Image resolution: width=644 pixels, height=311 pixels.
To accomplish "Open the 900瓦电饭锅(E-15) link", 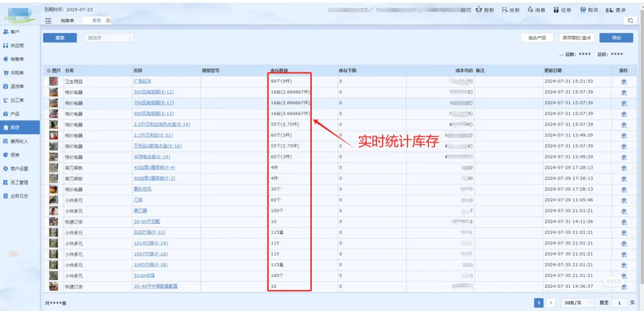I will coord(154,113).
